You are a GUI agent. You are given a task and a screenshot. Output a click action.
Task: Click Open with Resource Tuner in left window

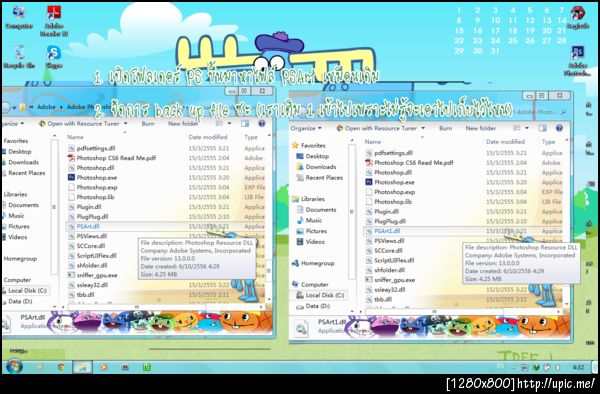coord(80,124)
